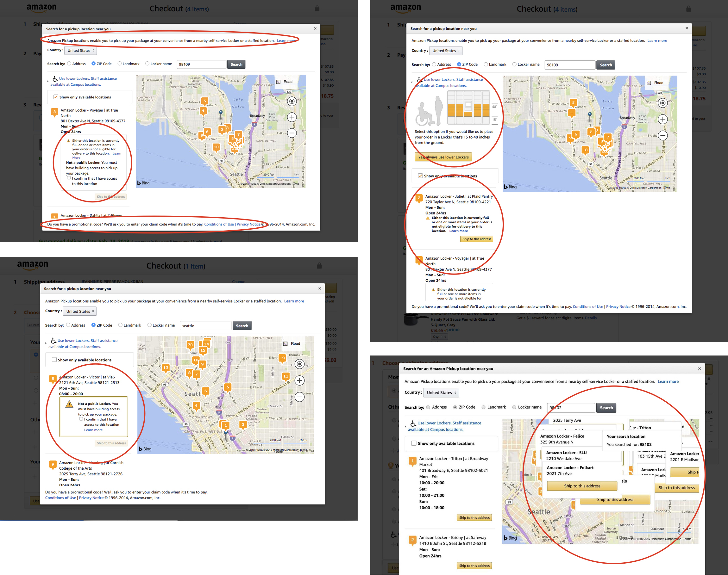Click map marker 20 near Key Arena

tap(190, 345)
